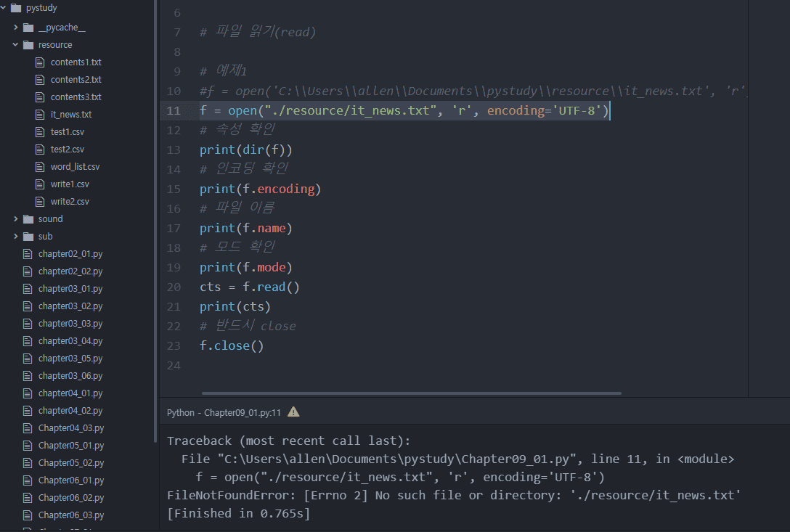Viewport: 790px width, 532px height.
Task: Click 'print(f.encoding)' on line 15
Action: tap(260, 189)
